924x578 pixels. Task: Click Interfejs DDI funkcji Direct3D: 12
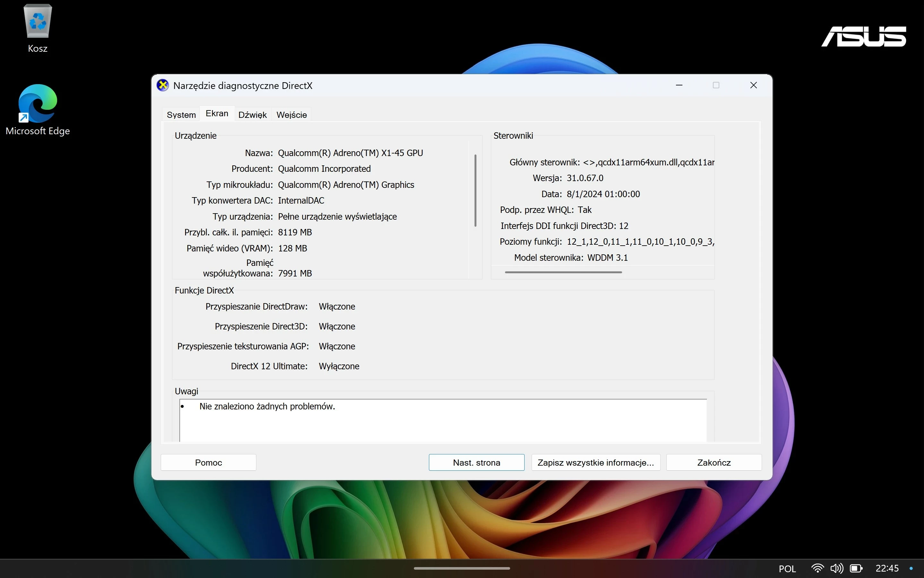pyautogui.click(x=564, y=225)
